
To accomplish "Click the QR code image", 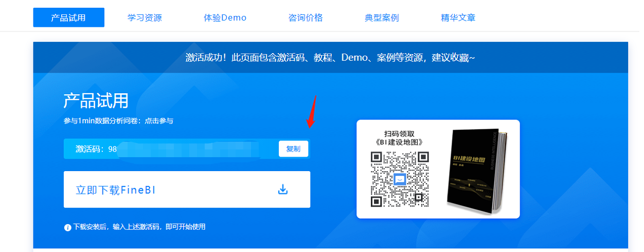I will 400,179.
